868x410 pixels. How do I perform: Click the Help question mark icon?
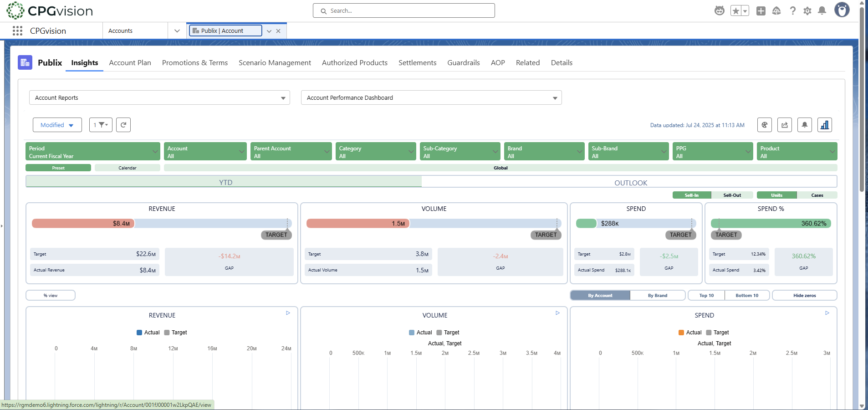pyautogui.click(x=792, y=10)
